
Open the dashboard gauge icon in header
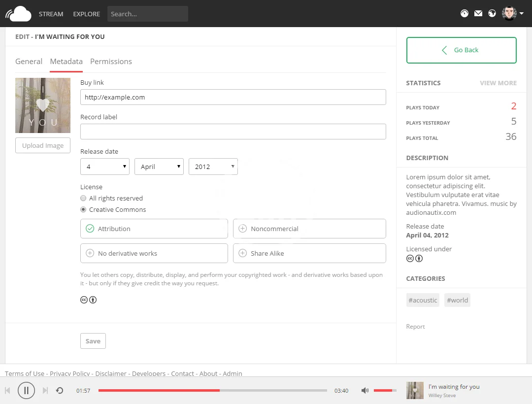465,14
